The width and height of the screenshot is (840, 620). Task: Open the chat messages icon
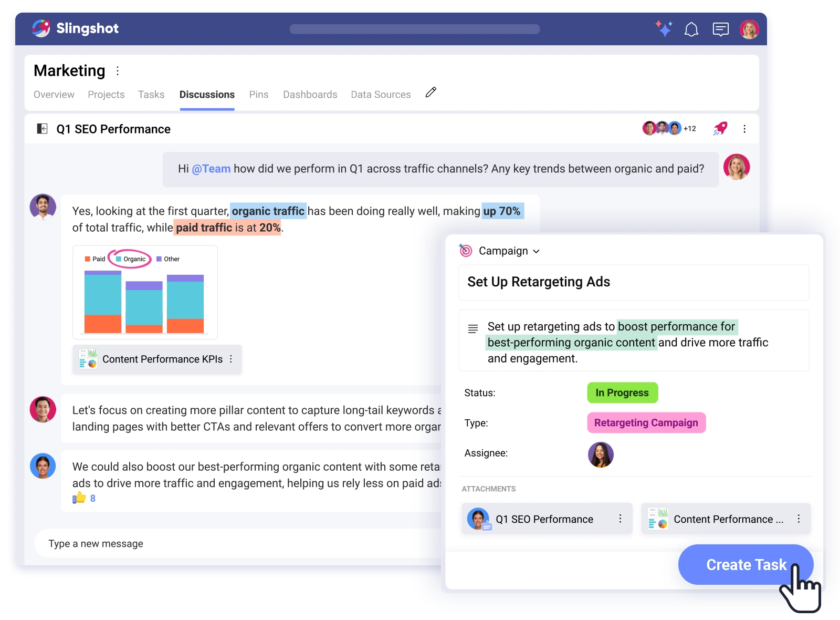pos(721,29)
